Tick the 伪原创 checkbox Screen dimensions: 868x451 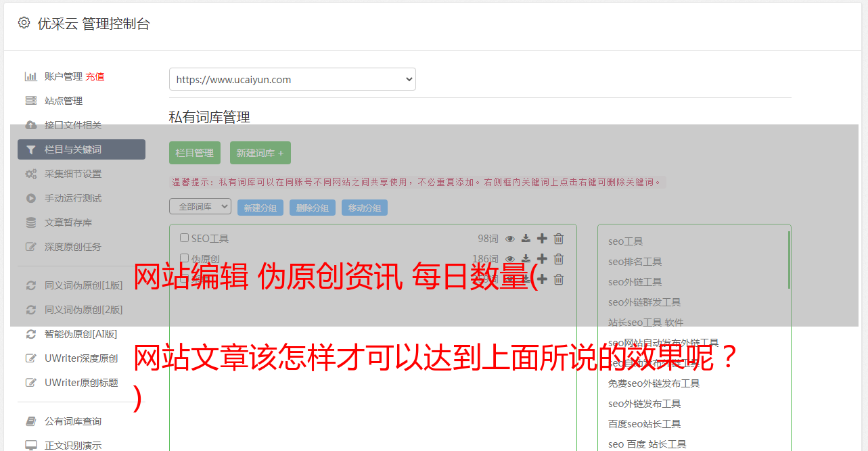[x=184, y=258]
